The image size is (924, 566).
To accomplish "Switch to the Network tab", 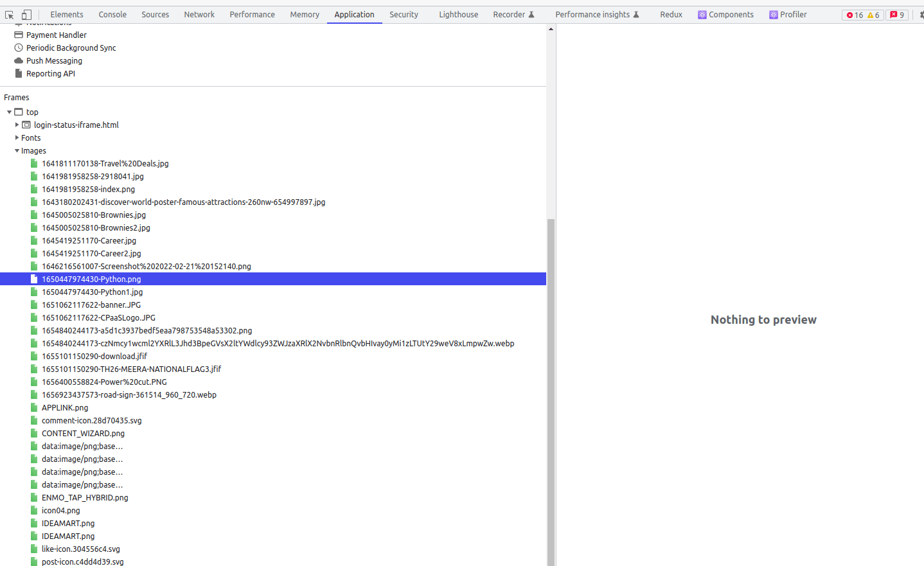I will [x=199, y=14].
